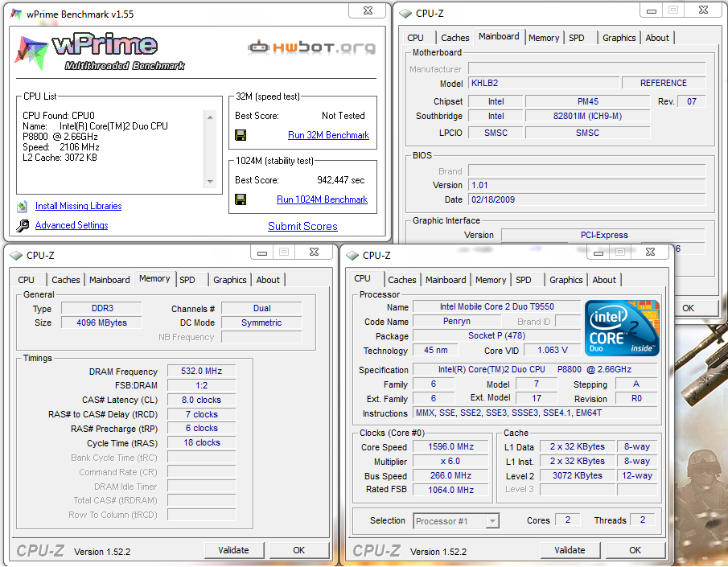The width and height of the screenshot is (728, 567).
Task: Click the Intel Mobile Core 2 Duo T9550 name
Action: click(x=497, y=307)
